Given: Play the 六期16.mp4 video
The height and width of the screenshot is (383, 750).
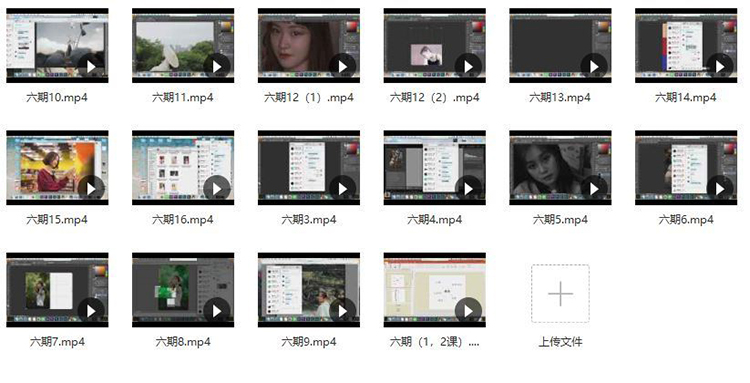Looking at the screenshot, I should point(217,189).
